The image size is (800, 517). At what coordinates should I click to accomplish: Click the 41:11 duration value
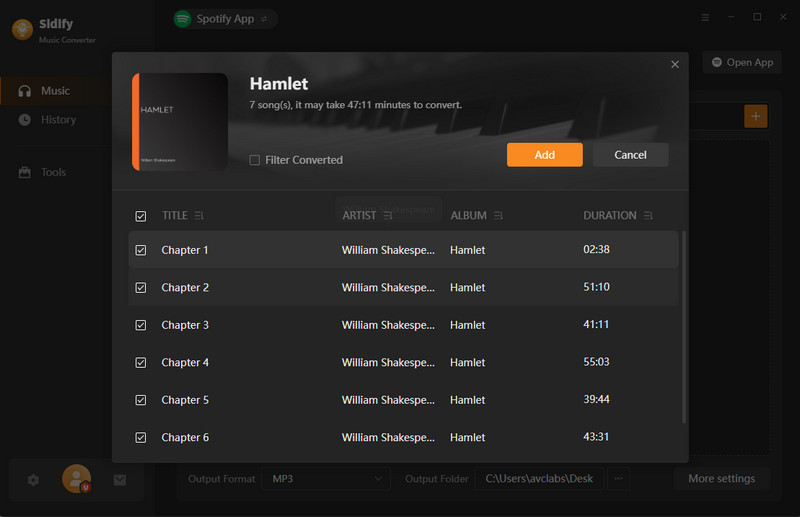point(596,325)
